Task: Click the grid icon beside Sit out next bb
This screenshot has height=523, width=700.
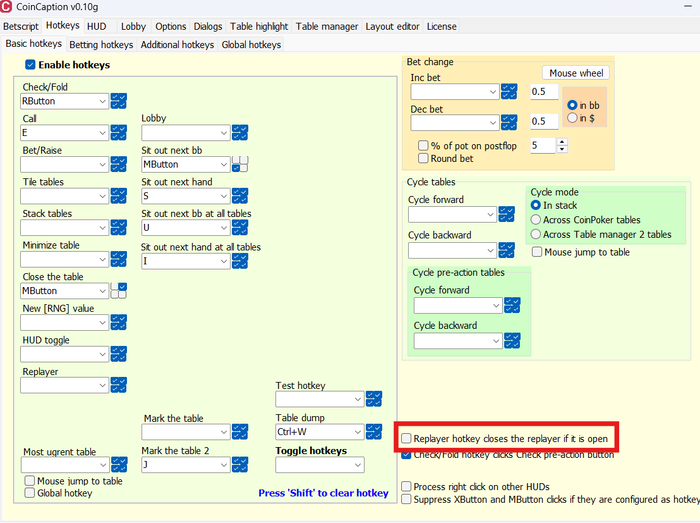Action: [x=239, y=163]
